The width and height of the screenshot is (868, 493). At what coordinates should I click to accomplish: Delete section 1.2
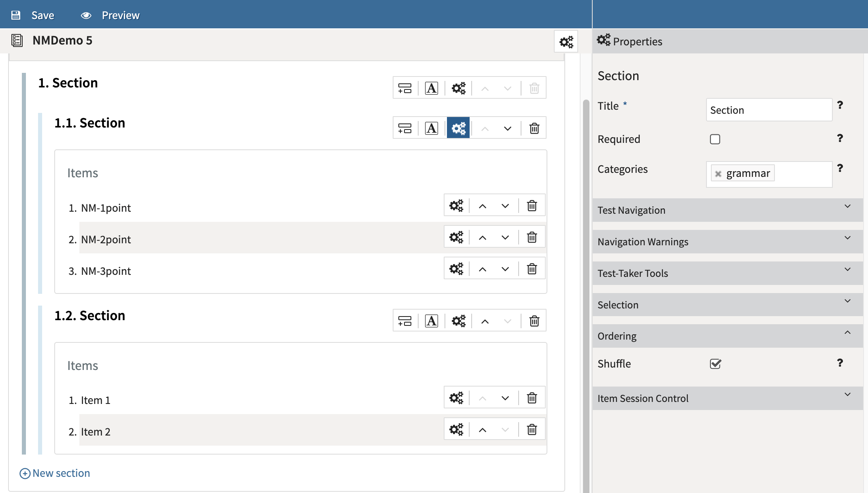click(x=534, y=321)
